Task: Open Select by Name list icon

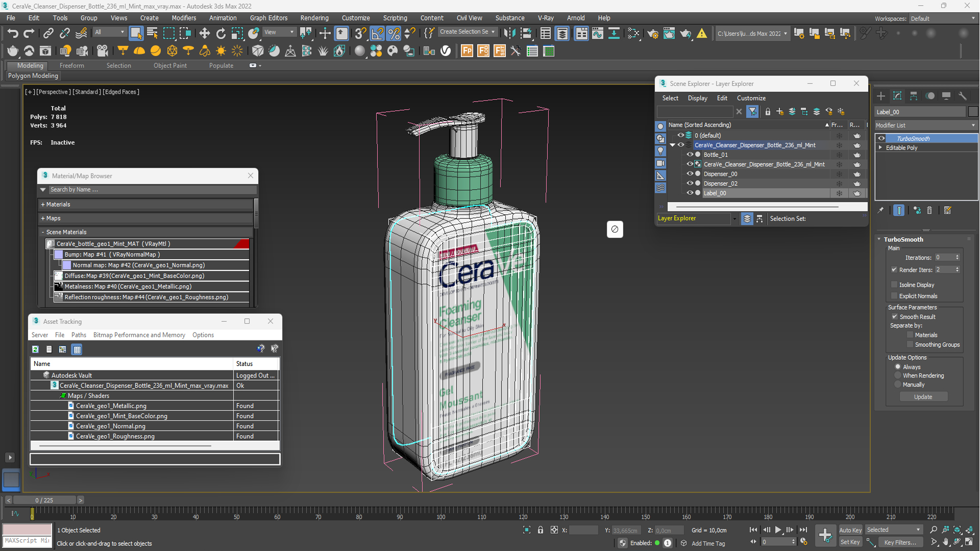Action: coord(152,33)
